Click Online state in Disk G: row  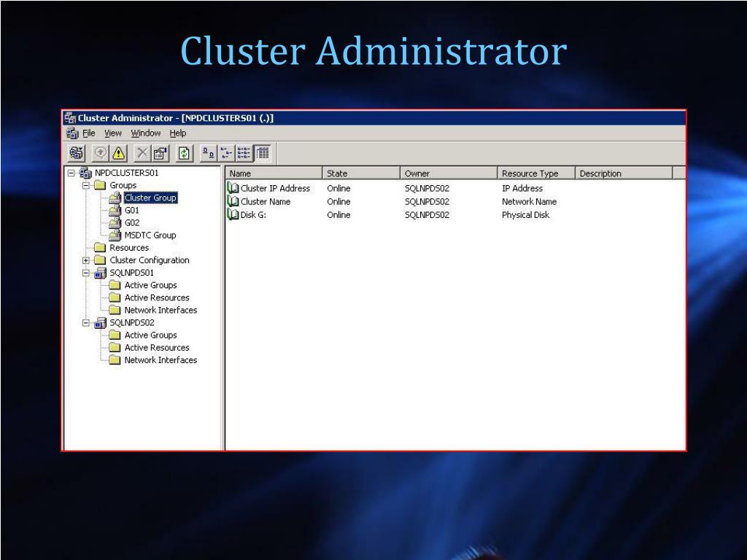coord(338,215)
